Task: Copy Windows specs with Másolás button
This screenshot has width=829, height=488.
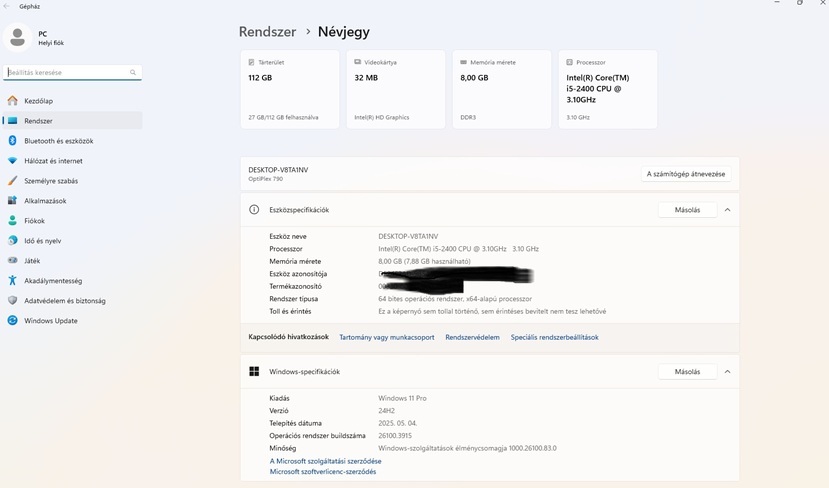Action: [687, 372]
